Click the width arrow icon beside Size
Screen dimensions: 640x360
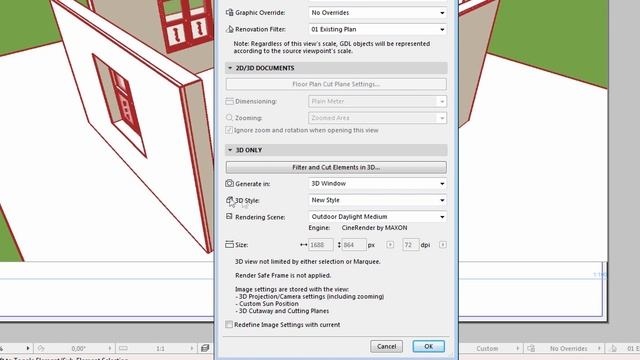tap(303, 245)
